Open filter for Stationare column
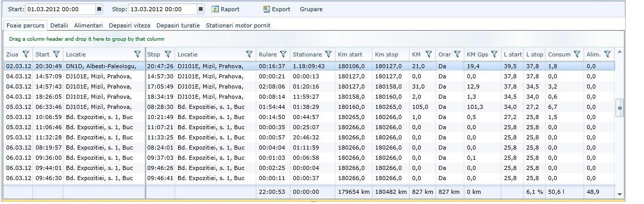 pos(328,54)
